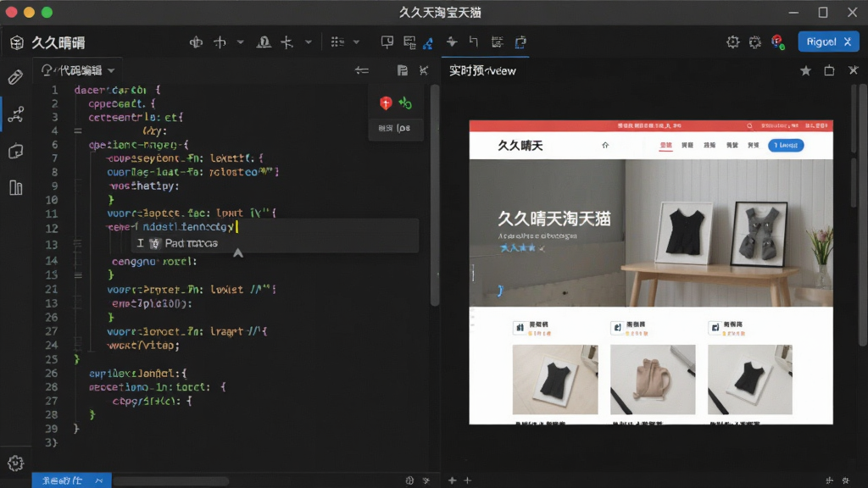Open the third product thumbnail on the right

(x=749, y=380)
